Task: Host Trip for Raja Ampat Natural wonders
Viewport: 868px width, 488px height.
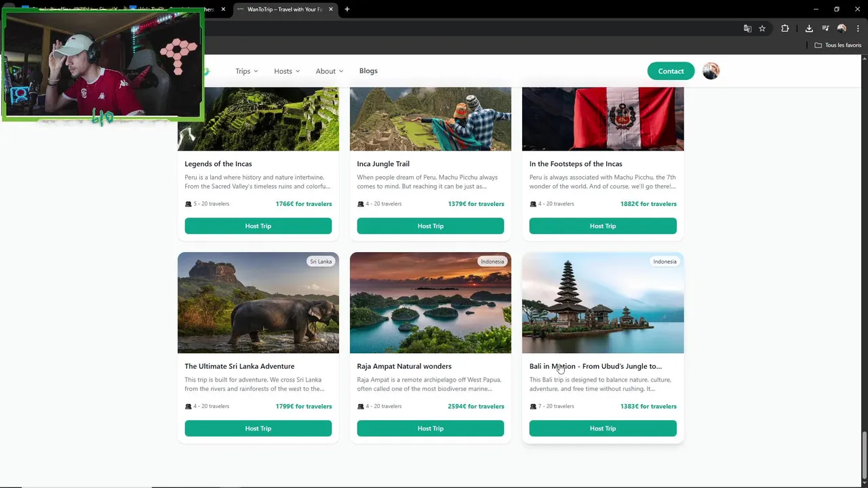Action: [431, 428]
